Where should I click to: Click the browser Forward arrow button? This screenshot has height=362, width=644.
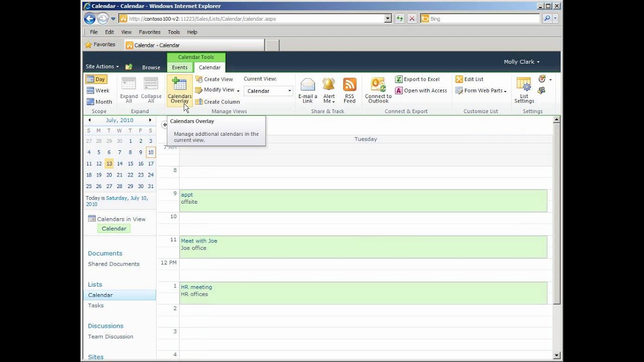[103, 19]
